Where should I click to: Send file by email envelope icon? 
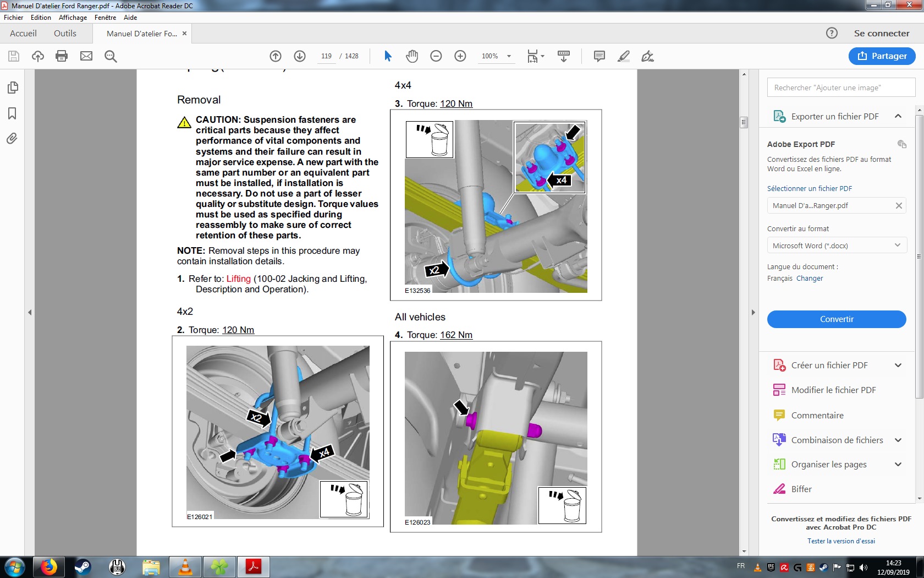coord(86,56)
